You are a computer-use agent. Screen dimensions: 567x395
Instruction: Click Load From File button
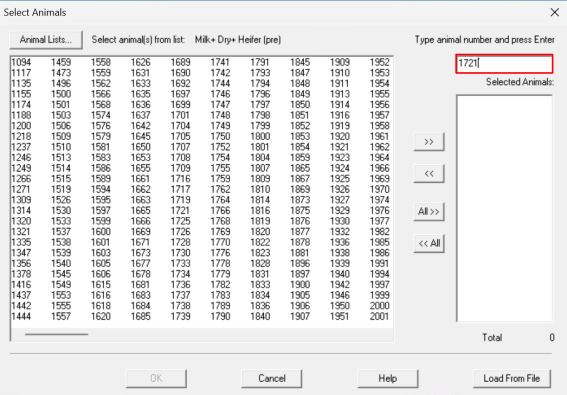tap(512, 378)
